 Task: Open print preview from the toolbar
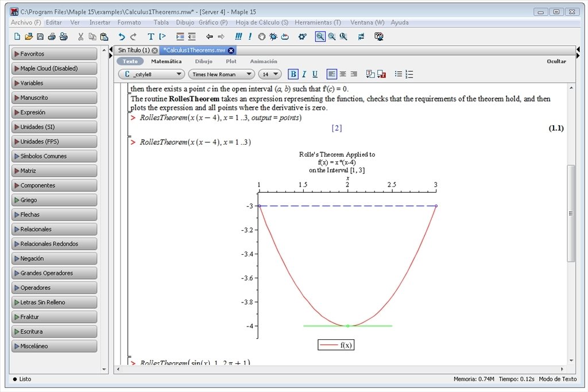(63, 36)
